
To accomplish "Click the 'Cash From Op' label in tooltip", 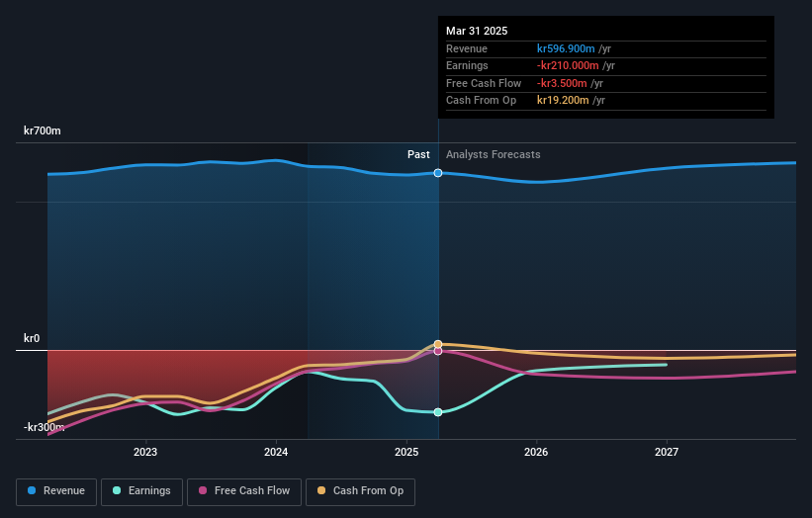I will tap(481, 101).
